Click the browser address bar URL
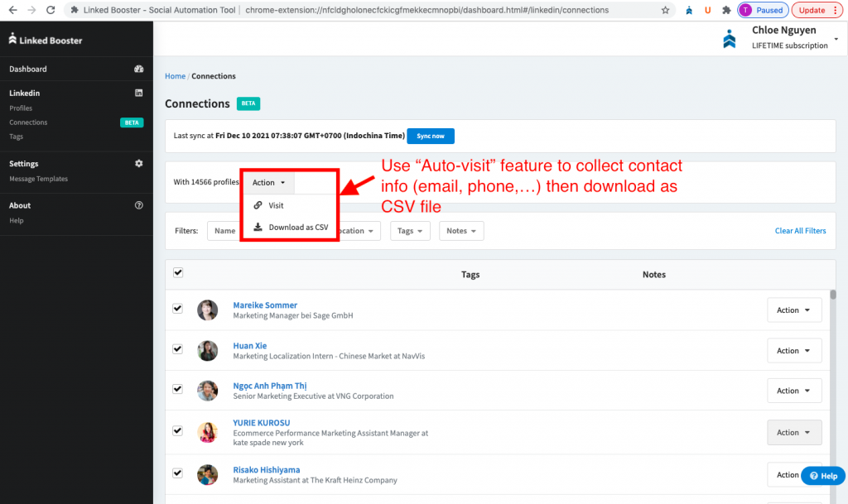The height and width of the screenshot is (504, 848). tap(426, 10)
